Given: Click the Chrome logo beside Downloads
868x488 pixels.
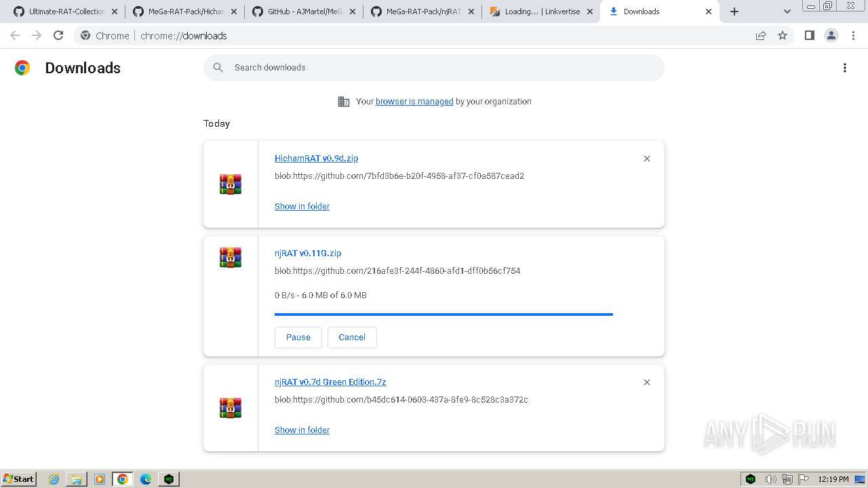Looking at the screenshot, I should coord(22,68).
